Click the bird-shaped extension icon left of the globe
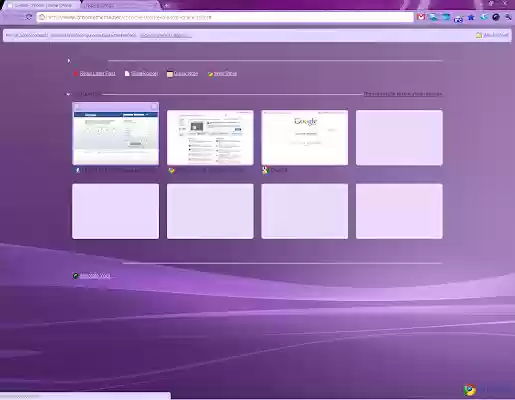This screenshot has width=515, height=400. click(x=483, y=17)
